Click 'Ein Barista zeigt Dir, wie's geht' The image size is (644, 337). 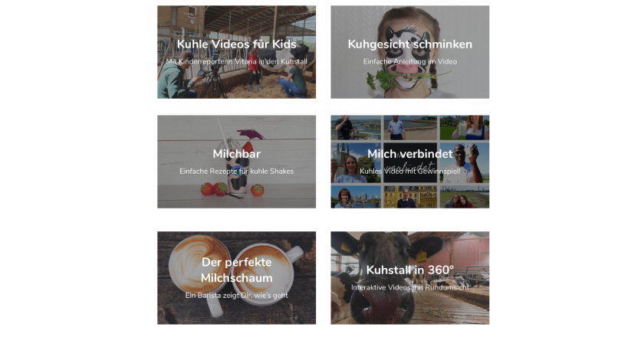pos(237,296)
